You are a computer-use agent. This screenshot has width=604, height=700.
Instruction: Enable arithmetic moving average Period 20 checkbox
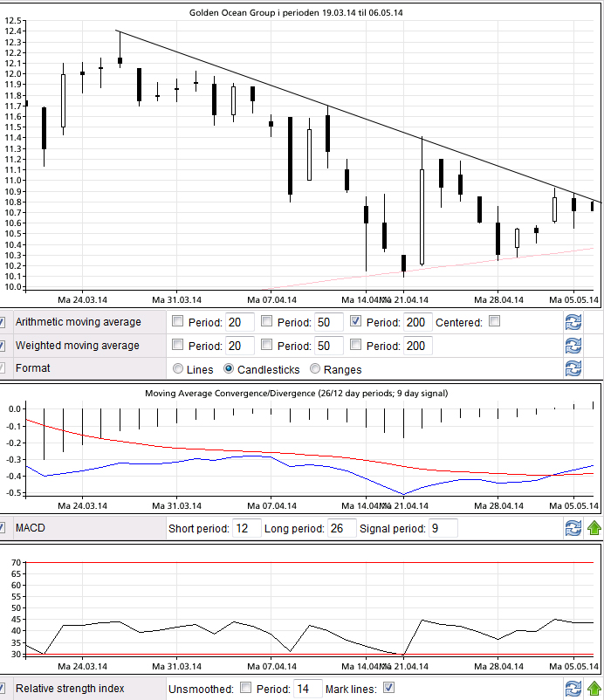coord(178,322)
